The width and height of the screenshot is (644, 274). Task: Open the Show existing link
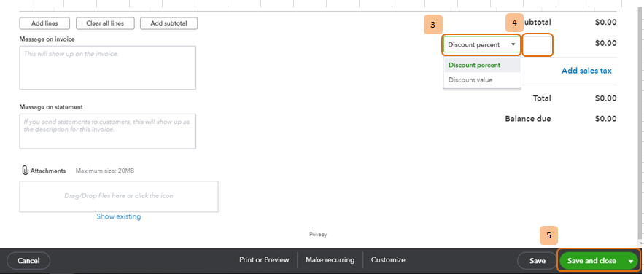119,216
